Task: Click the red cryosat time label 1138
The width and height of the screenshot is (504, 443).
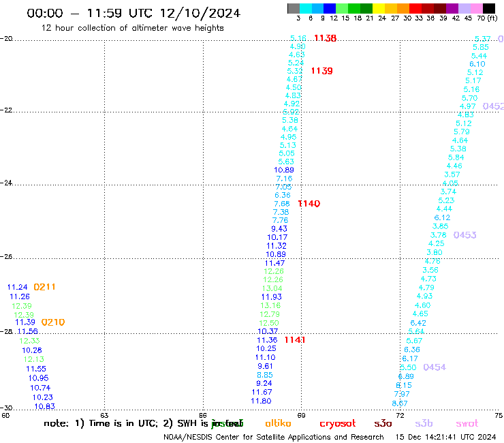Action: point(325,38)
